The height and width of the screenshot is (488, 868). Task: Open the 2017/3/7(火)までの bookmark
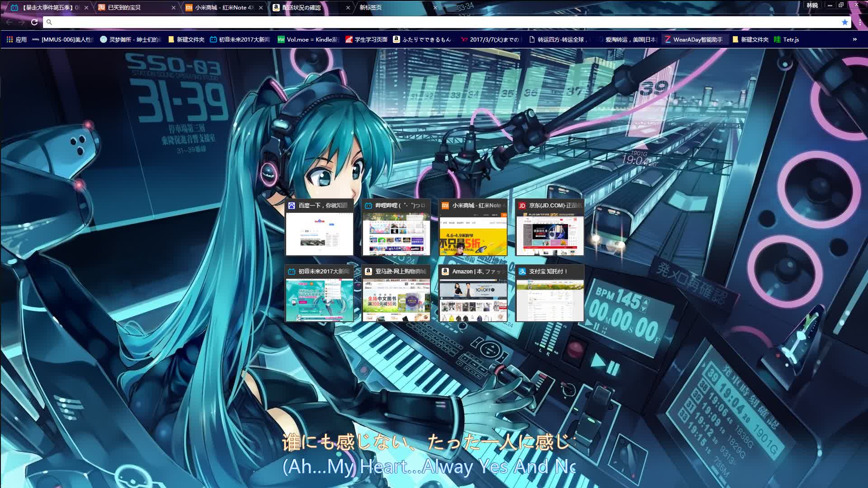click(490, 39)
